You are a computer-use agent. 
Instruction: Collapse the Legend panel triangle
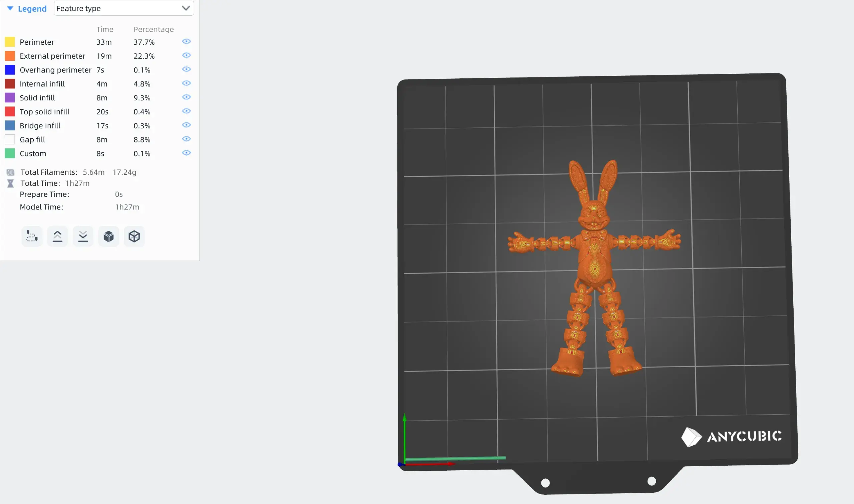point(10,8)
